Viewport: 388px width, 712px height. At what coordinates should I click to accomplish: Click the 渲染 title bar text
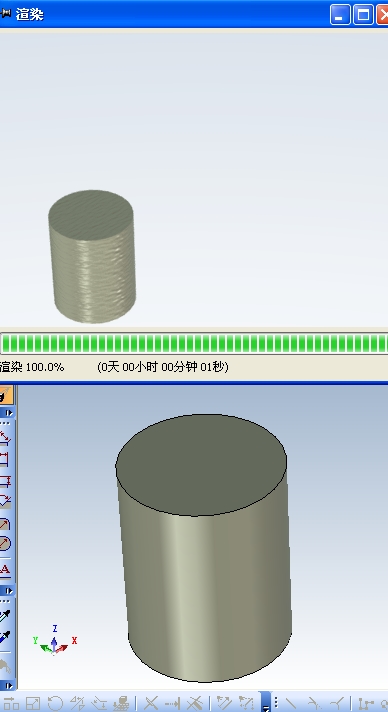click(30, 14)
